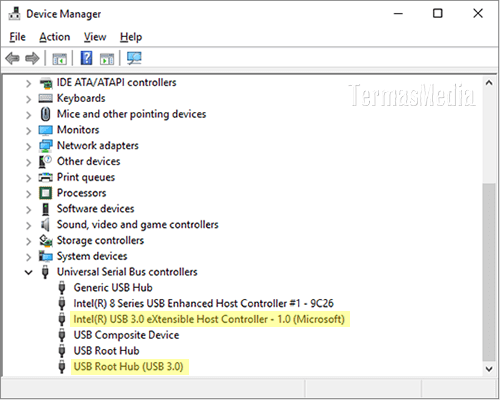Click the Keyboards category icon
The image size is (500, 400).
click(46, 98)
